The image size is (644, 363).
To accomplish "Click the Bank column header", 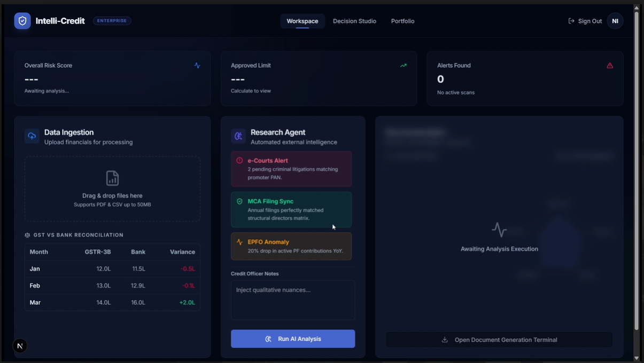I will [x=138, y=252].
